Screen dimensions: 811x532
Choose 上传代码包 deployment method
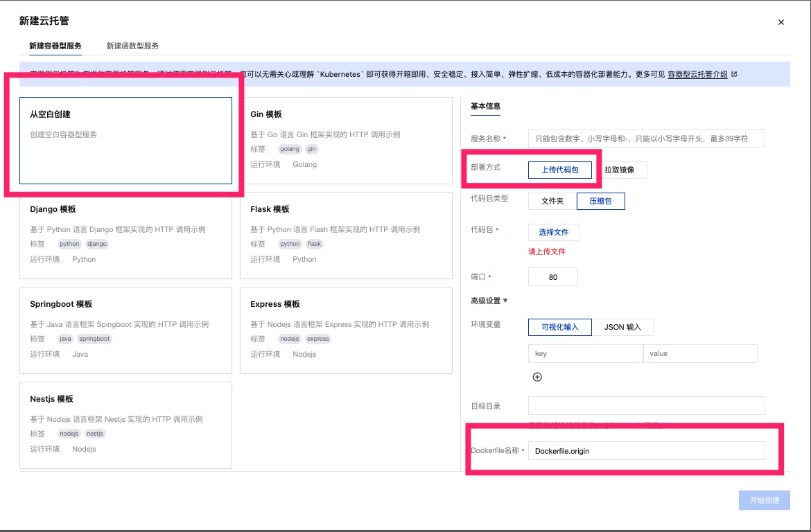(560, 170)
